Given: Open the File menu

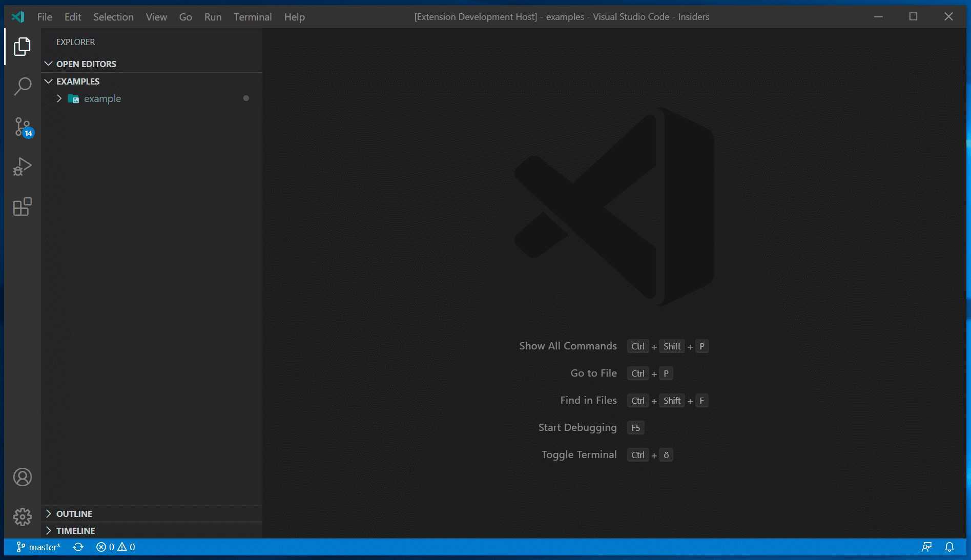Looking at the screenshot, I should (45, 17).
